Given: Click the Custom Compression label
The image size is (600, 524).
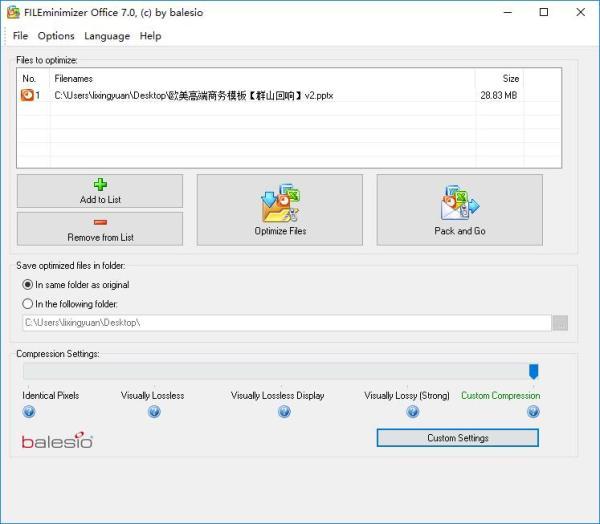Looking at the screenshot, I should [x=501, y=395].
